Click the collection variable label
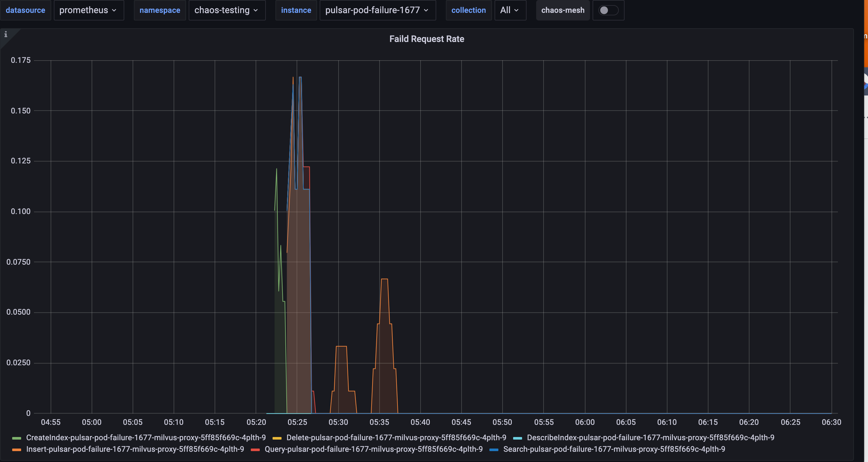This screenshot has width=868, height=462. point(468,10)
